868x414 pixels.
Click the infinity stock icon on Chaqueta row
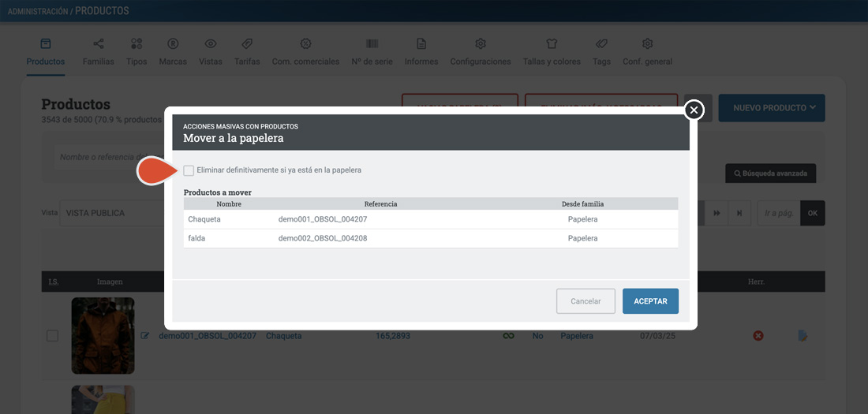509,335
